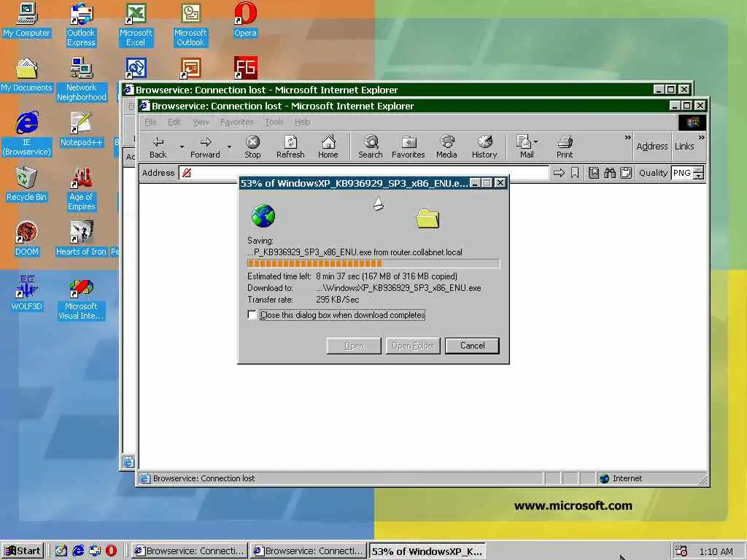Viewport: 747px width, 560px height.
Task: Open the Favorites menu in menu bar
Action: click(237, 122)
